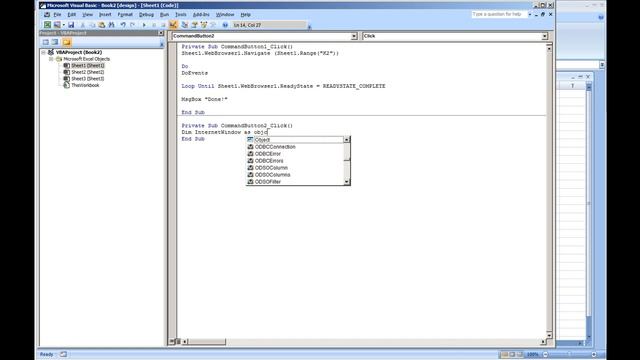Image resolution: width=640 pixels, height=360 pixels.
Task: Choose ODBCConnection in the autocomplete list
Action: click(x=295, y=147)
